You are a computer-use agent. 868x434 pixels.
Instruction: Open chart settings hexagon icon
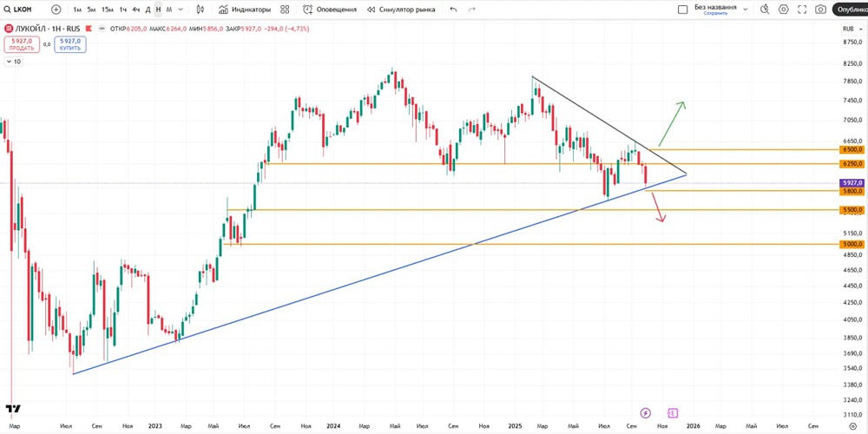pyautogui.click(x=783, y=10)
